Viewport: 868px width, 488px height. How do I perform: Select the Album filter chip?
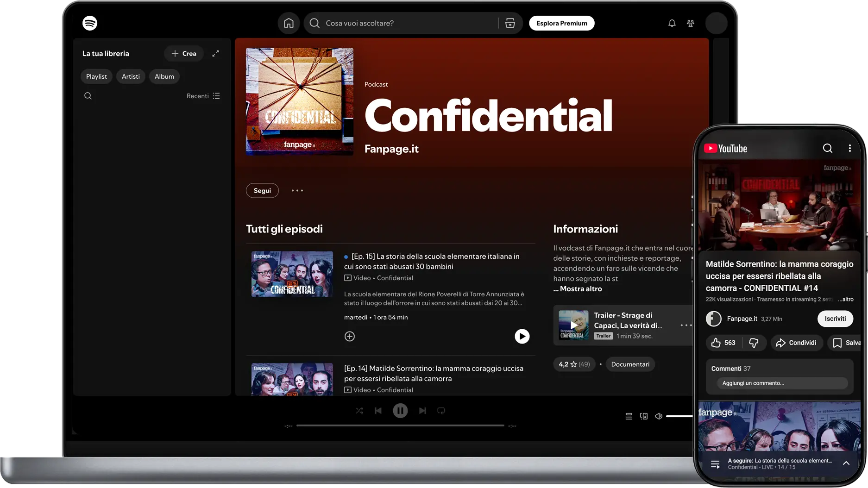(x=164, y=76)
